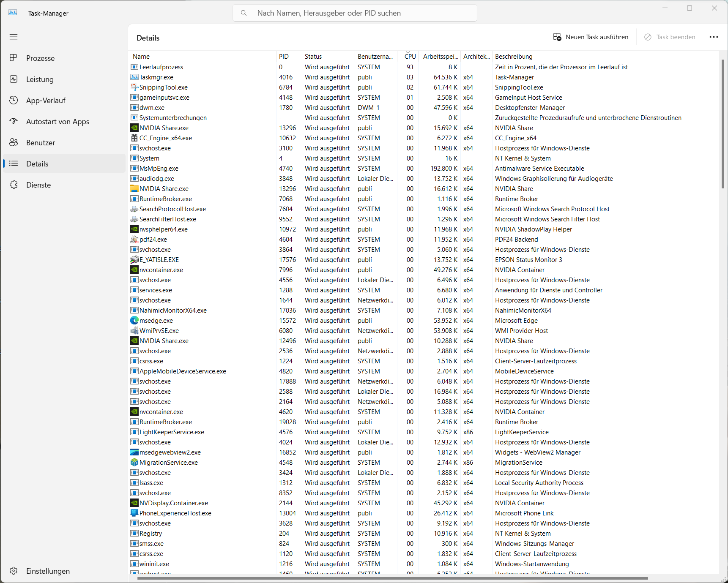
Task: Click the MigrationService.exe icon
Action: (x=134, y=463)
